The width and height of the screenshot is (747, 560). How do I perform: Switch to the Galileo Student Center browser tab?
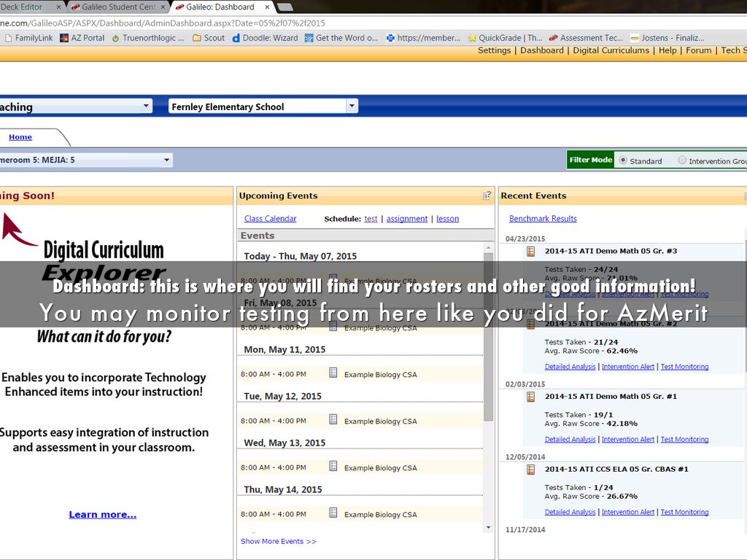pyautogui.click(x=117, y=7)
